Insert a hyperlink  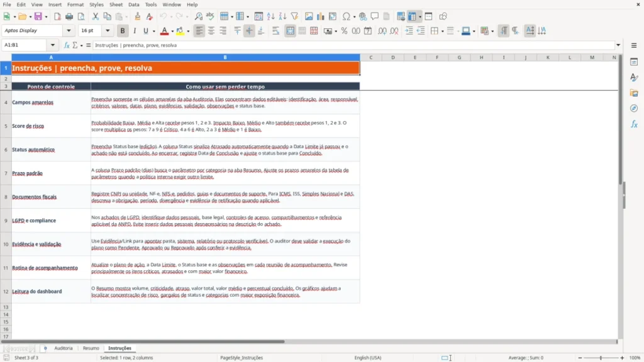[363, 16]
